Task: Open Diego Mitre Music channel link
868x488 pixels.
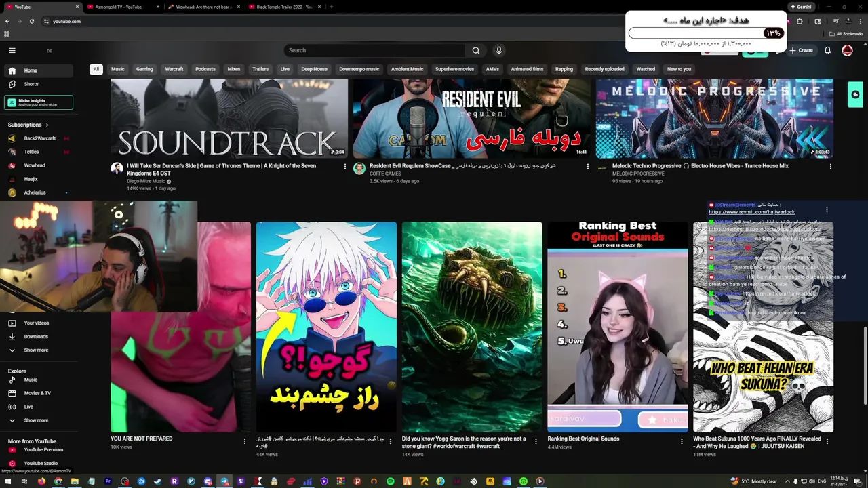Action: (x=146, y=181)
